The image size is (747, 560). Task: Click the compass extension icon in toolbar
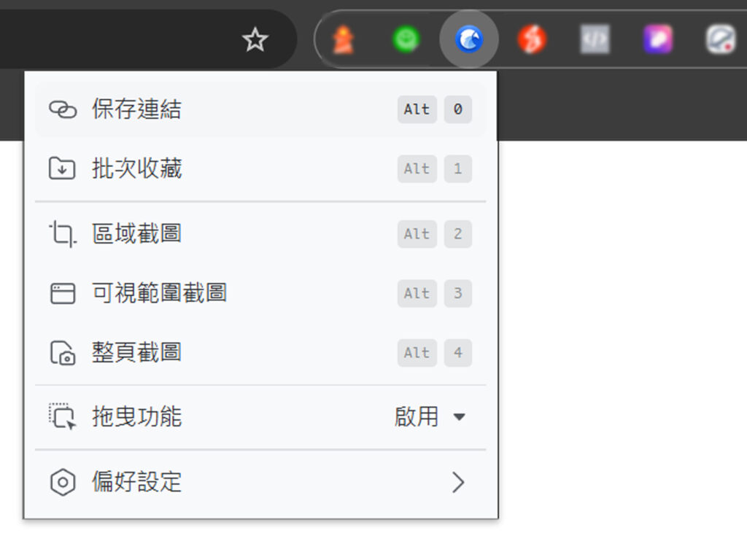pyautogui.click(x=721, y=40)
